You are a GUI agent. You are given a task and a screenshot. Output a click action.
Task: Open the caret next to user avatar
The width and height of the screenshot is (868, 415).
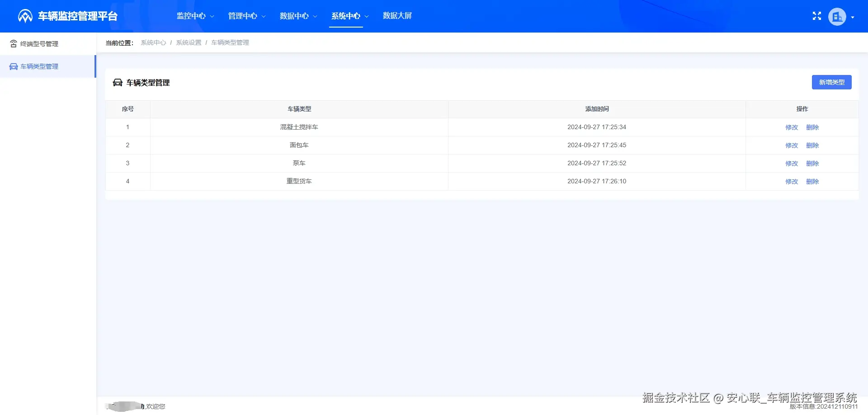pos(854,17)
